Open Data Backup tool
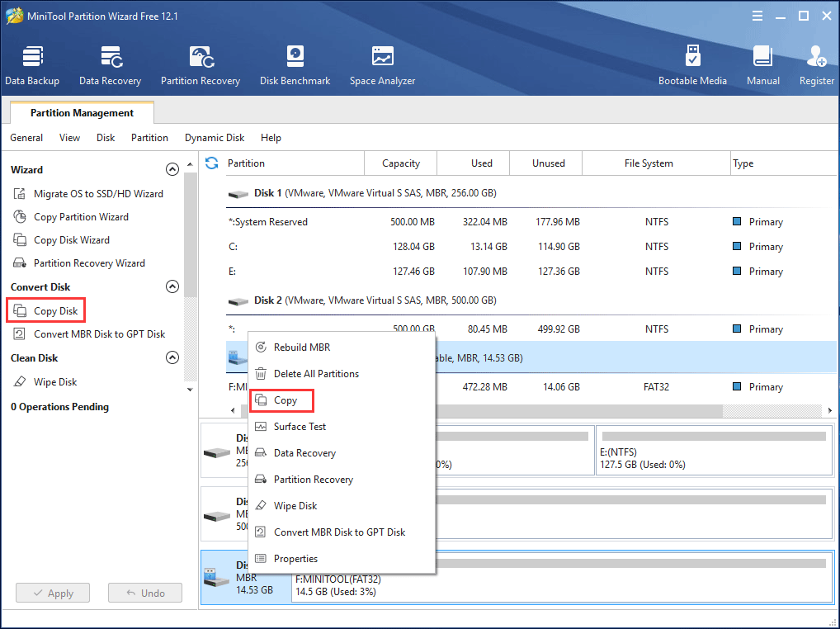Viewport: 840px width, 629px height. point(32,65)
